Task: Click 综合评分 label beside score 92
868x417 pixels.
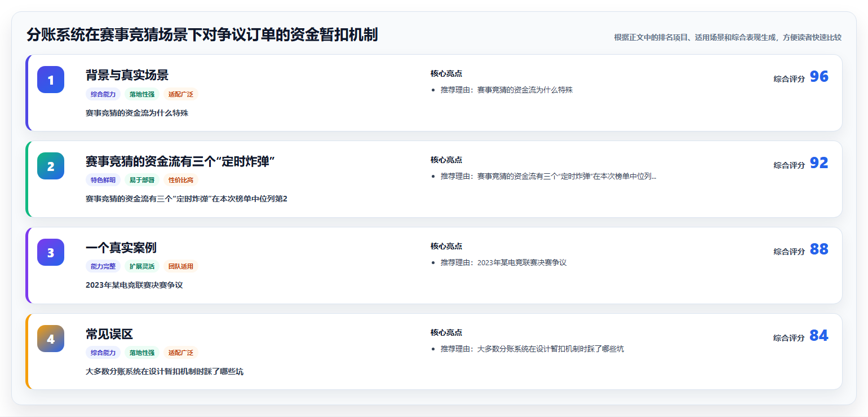Action: (x=789, y=165)
